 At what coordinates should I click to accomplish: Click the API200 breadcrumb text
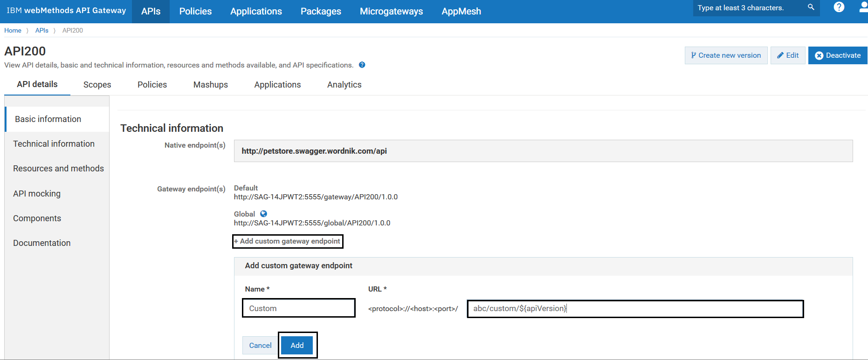[73, 30]
